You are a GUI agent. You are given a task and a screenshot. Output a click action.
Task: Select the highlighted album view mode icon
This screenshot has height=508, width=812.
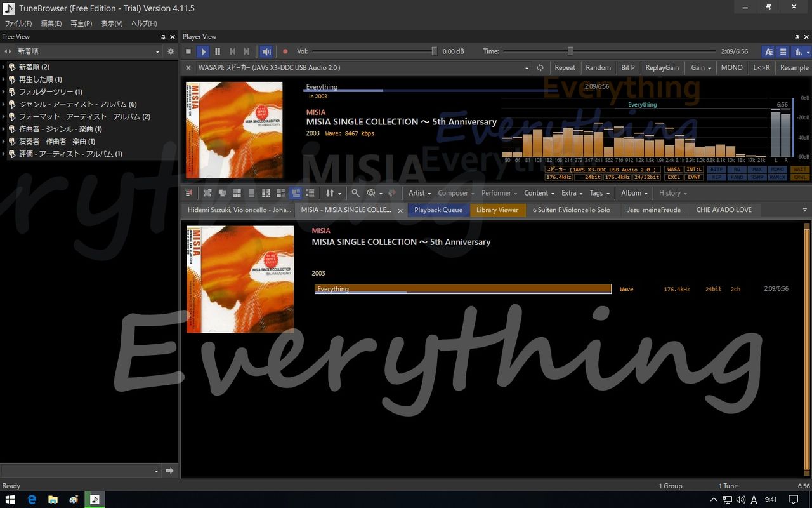point(295,193)
